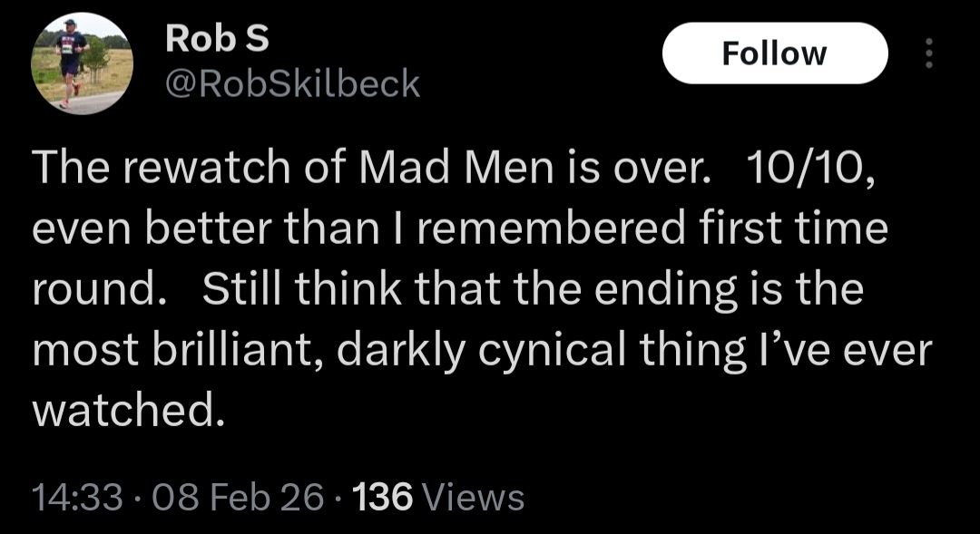Click the bold 136 view count
The height and width of the screenshot is (534, 980).
click(x=381, y=497)
